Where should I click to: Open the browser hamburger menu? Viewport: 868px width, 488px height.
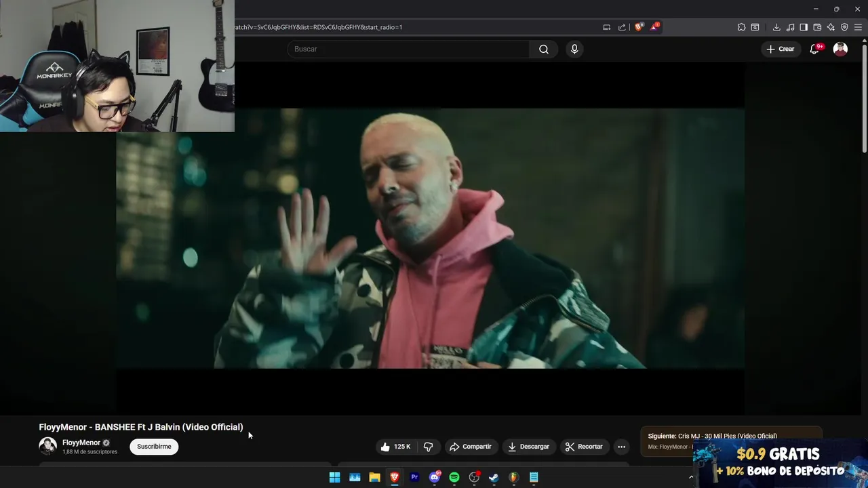pos(858,27)
